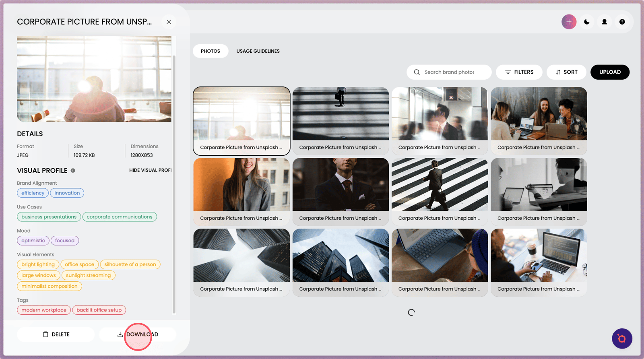The width and height of the screenshot is (644, 359).
Task: Switch to the Photos tab
Action: tap(211, 51)
